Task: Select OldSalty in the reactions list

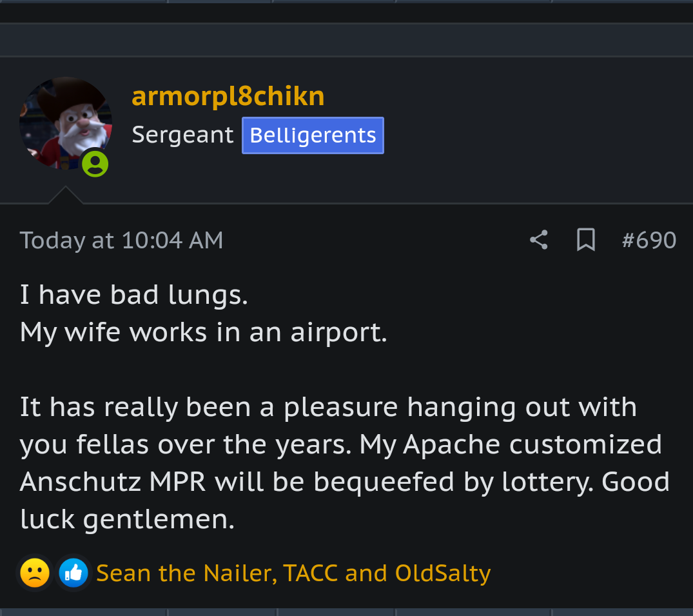Action: click(443, 573)
